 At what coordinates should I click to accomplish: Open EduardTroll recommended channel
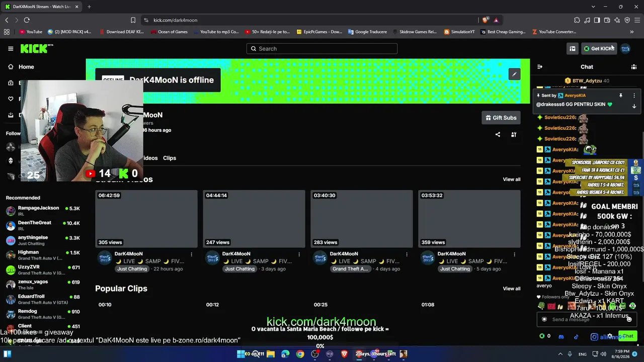point(43,299)
